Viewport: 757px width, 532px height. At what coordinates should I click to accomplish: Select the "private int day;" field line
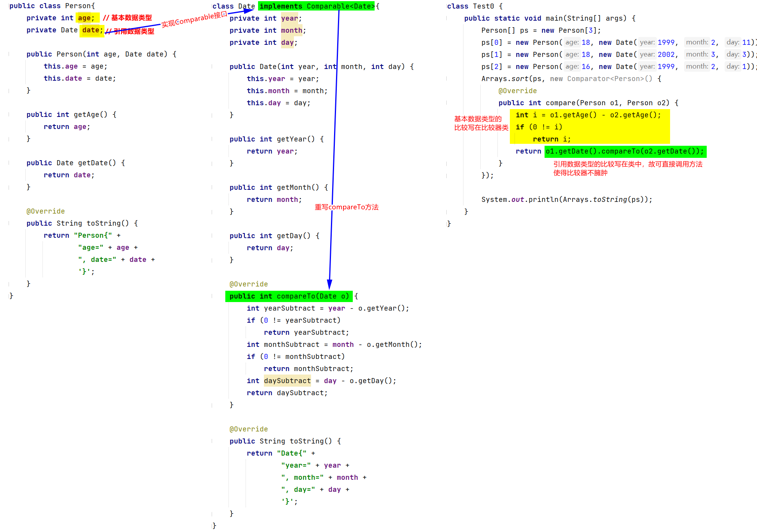(x=264, y=42)
